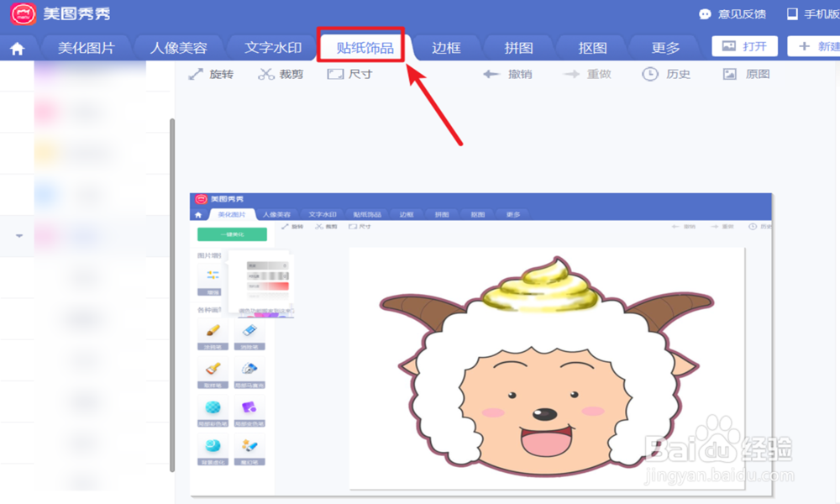Click the 打开 open image button
Image resolution: width=840 pixels, height=504 pixels.
[x=744, y=46]
